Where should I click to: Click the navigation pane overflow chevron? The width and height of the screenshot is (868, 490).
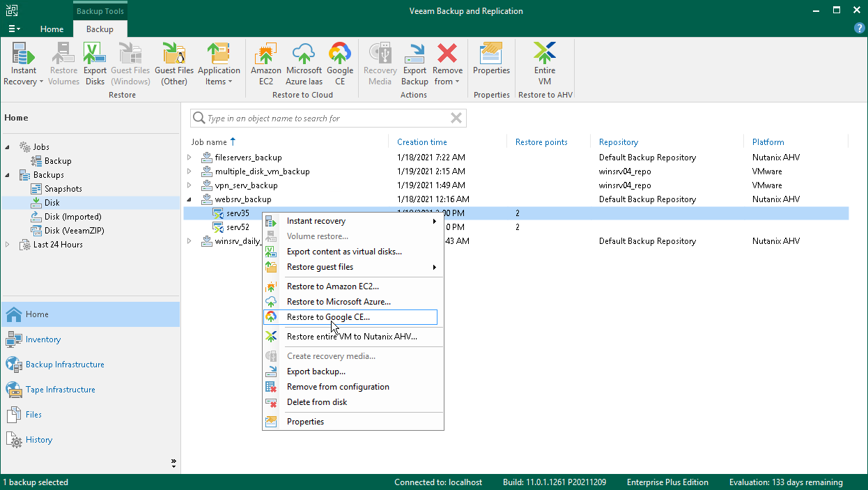173,463
